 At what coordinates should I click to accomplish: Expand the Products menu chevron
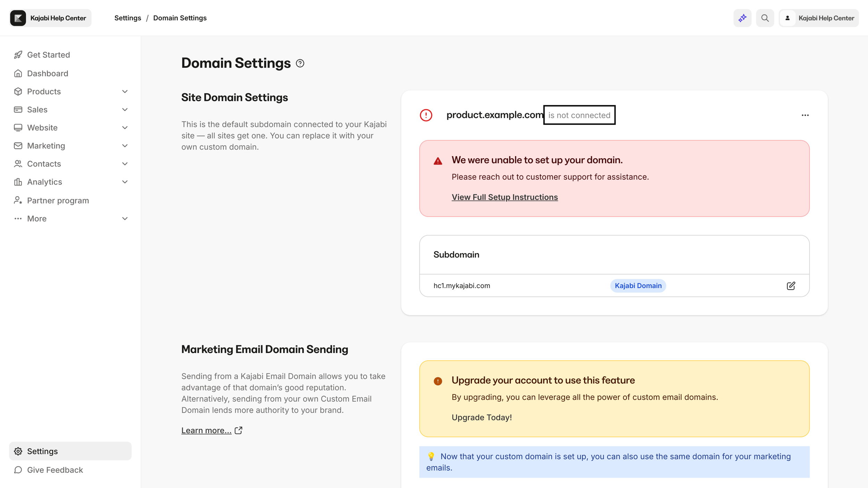coord(125,91)
